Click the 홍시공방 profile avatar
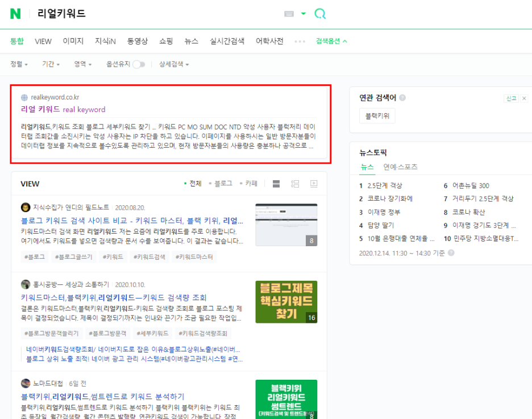The image size is (532, 419). pos(26,284)
